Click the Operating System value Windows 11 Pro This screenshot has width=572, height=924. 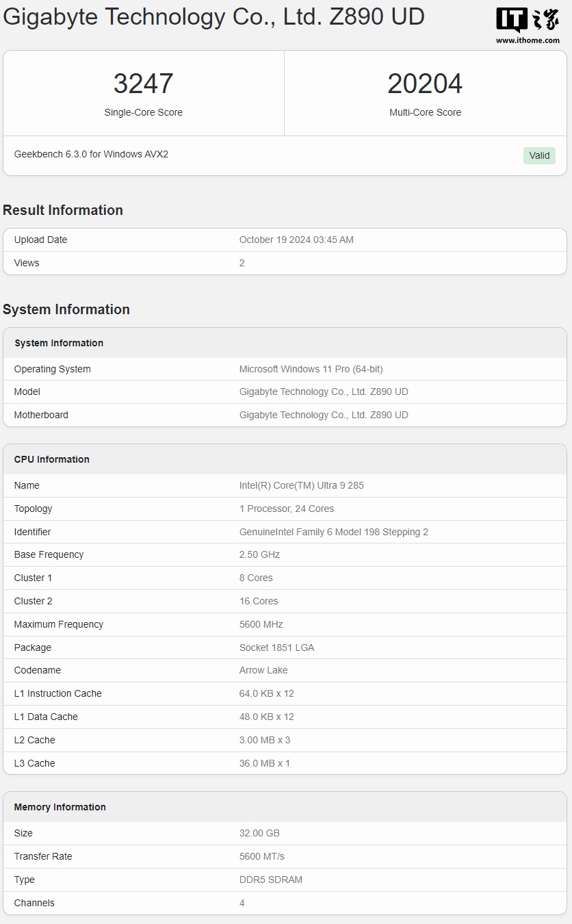click(x=311, y=370)
